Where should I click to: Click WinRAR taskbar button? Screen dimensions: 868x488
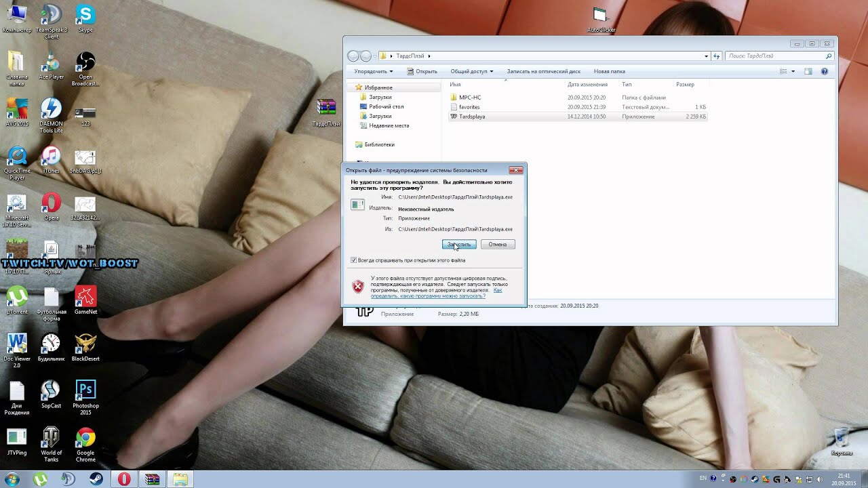tap(152, 479)
